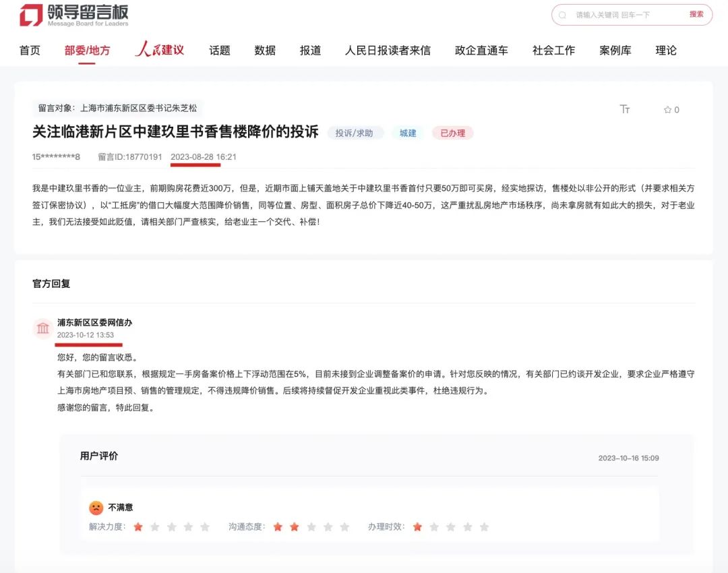728x573 pixels.
Task: Click fifth star of 解决力度 rating
Action: point(205,526)
